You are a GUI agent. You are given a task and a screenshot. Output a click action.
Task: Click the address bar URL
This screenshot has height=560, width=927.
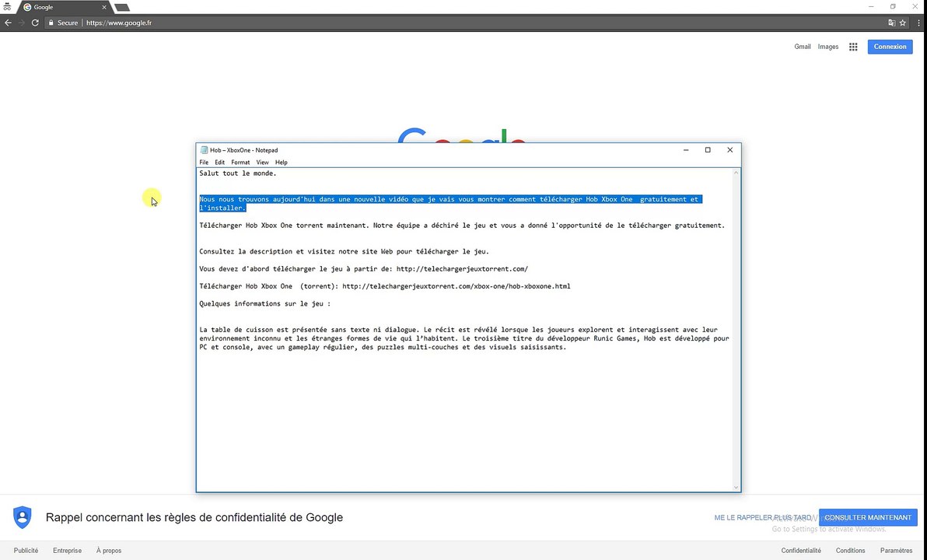coord(119,23)
